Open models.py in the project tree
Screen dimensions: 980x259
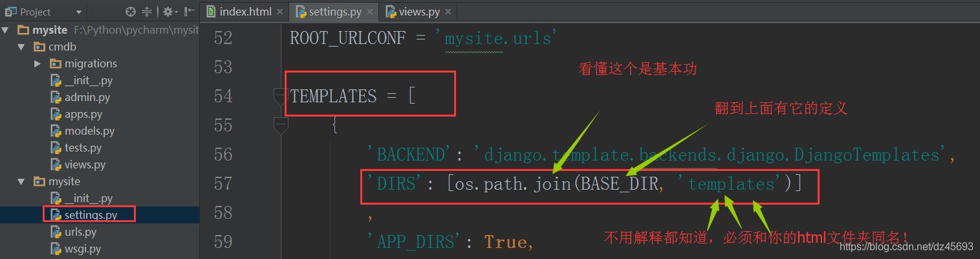pyautogui.click(x=89, y=131)
